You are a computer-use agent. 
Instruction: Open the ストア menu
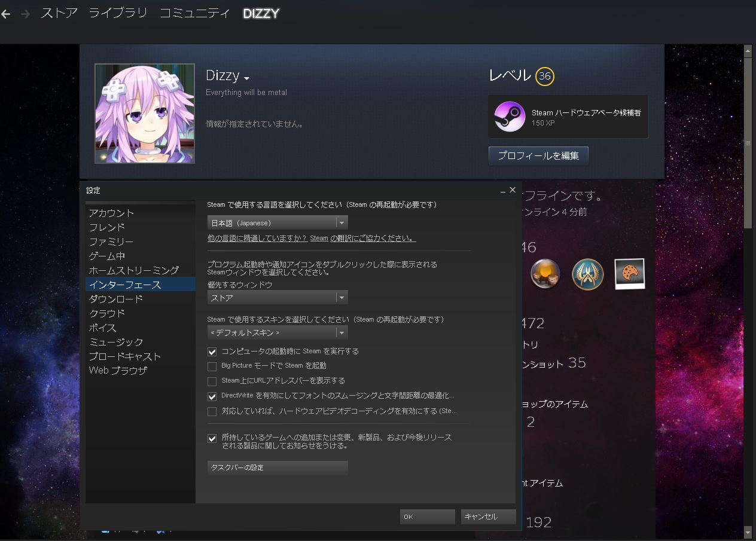click(59, 13)
